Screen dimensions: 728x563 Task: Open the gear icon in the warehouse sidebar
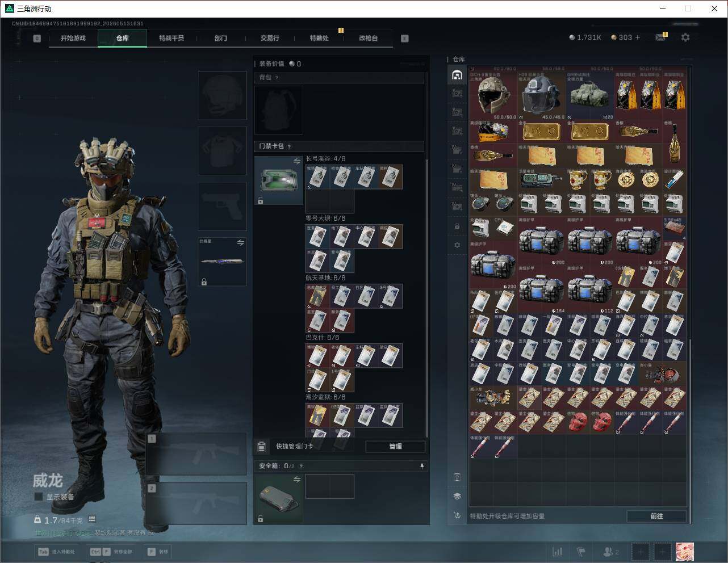457,245
